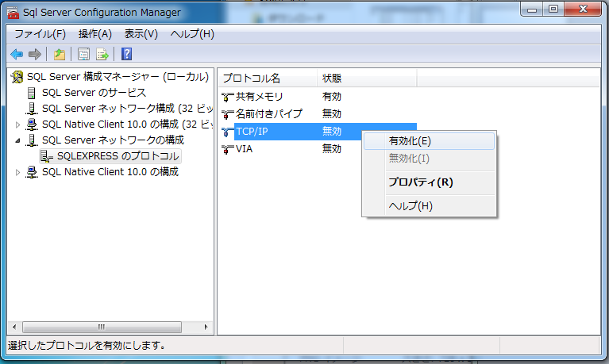
Task: Click the Forward arrow toolbar icon
Action: coord(35,54)
